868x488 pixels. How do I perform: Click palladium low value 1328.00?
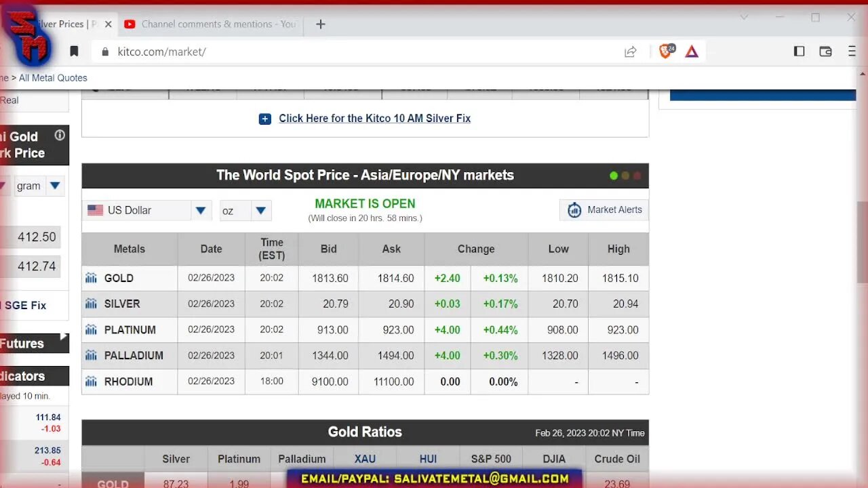[x=560, y=356]
